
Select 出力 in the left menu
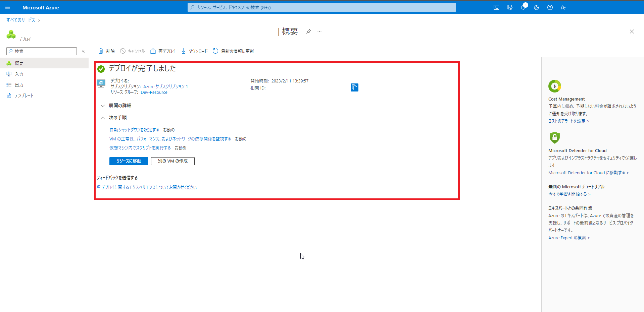pyautogui.click(x=44, y=85)
